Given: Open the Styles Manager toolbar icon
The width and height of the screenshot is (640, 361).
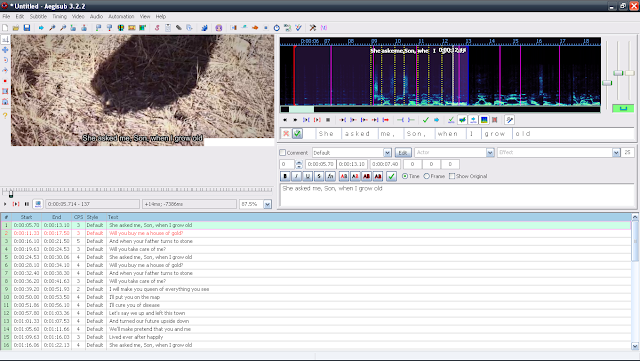Looking at the screenshot, I should [157, 28].
